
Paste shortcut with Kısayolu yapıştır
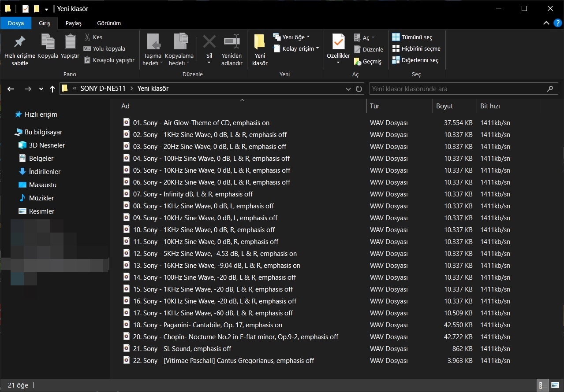click(x=109, y=60)
